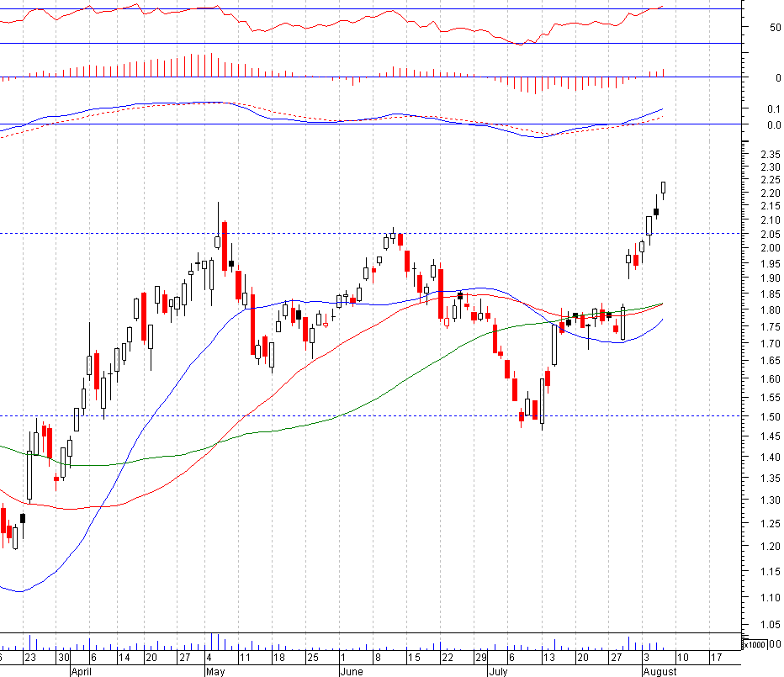Click the 2.15 price axis label

[x=770, y=206]
